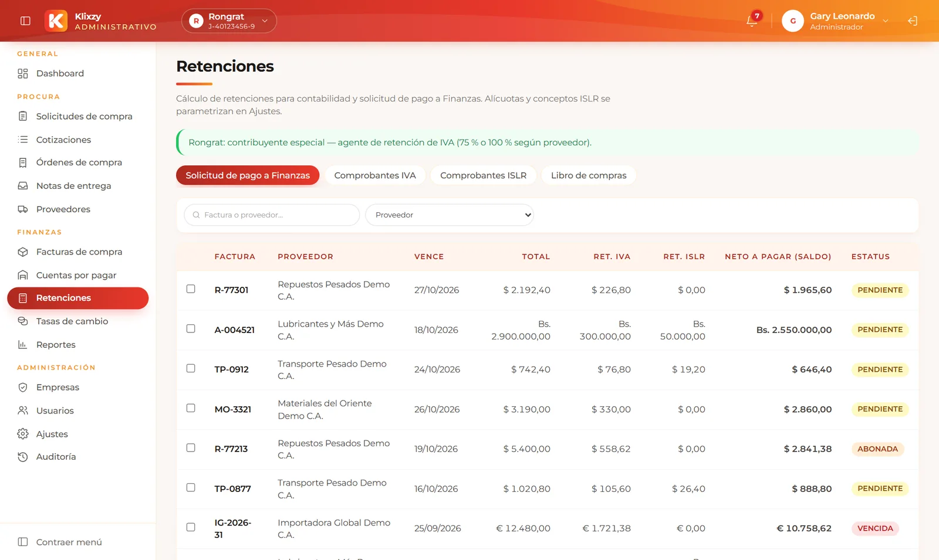
Task: Switch to Solicitud de pago a Finanzas tab
Action: [248, 175]
